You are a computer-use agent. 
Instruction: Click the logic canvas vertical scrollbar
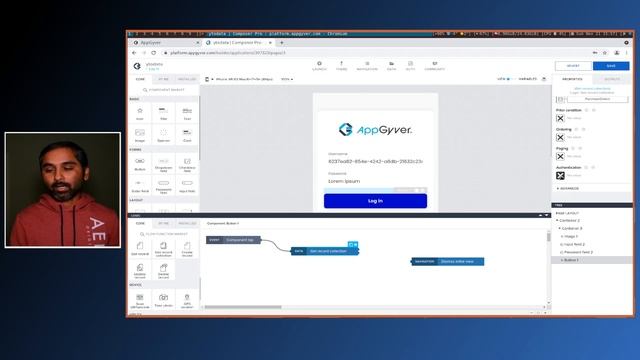pos(549,237)
